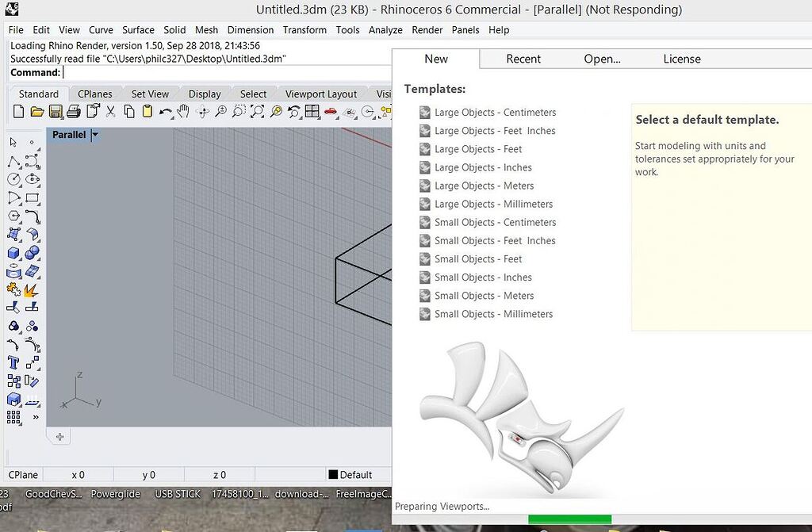
Task: Open the Parallel viewport title dropdown
Action: 94,135
